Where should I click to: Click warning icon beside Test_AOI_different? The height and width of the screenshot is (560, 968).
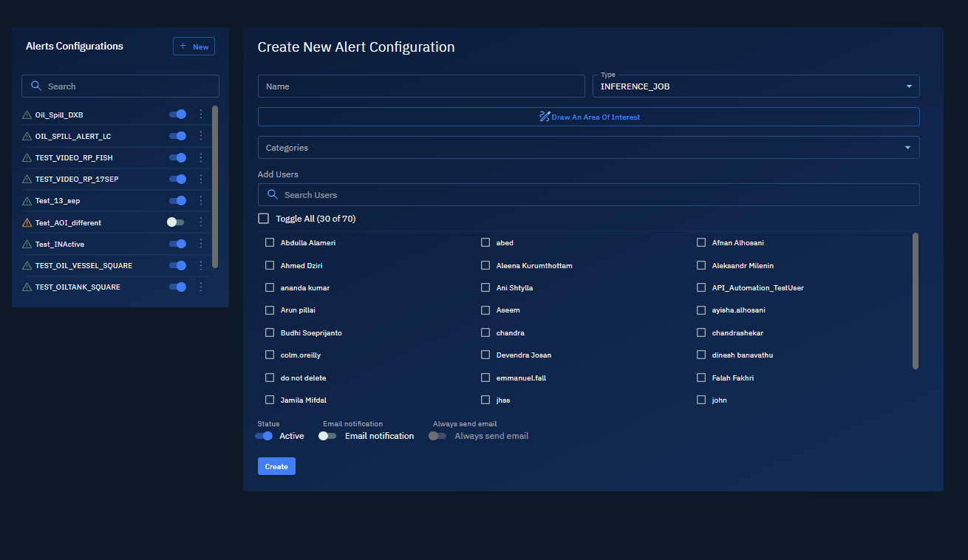click(x=27, y=222)
